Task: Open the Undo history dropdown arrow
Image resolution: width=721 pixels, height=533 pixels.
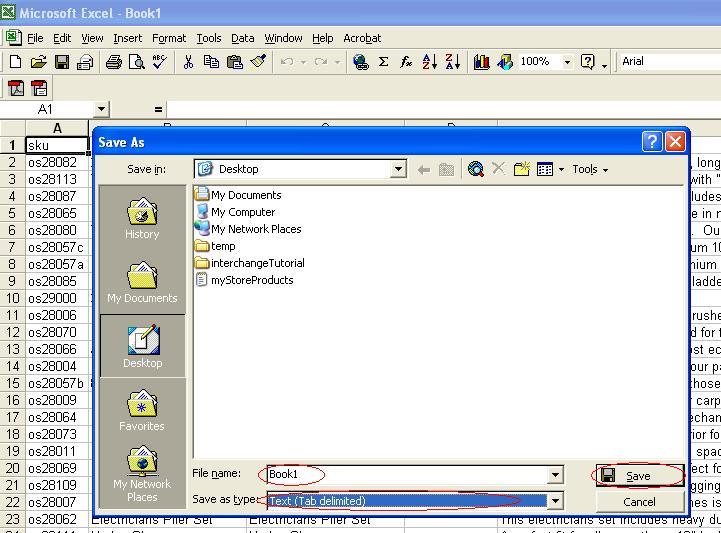Action: tap(303, 62)
